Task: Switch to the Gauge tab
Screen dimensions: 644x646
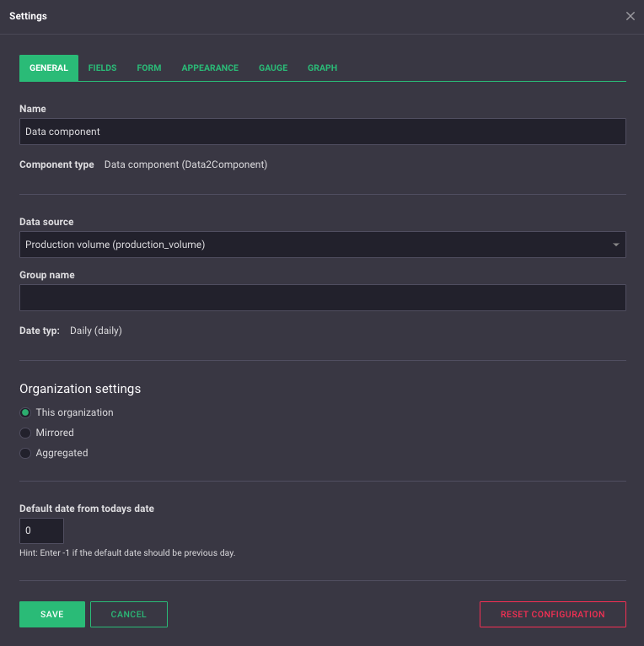Action: (x=273, y=68)
